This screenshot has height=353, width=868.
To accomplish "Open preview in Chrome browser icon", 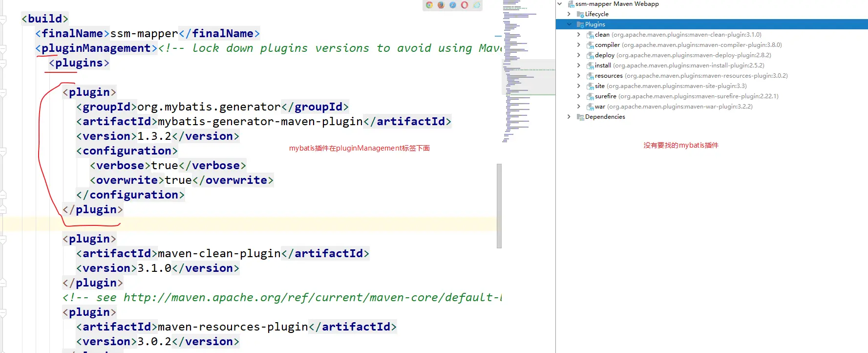I will pyautogui.click(x=429, y=5).
